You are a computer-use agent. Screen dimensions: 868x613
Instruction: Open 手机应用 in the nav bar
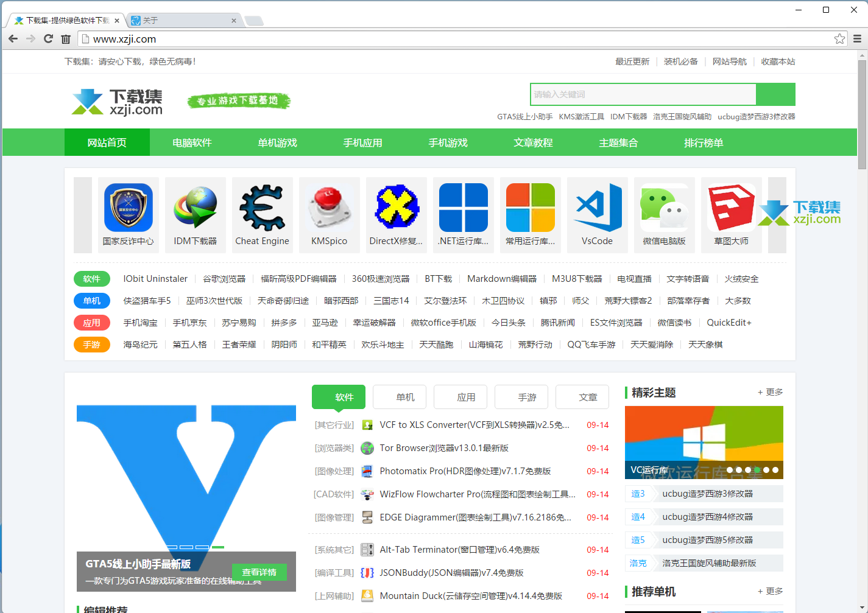(363, 142)
